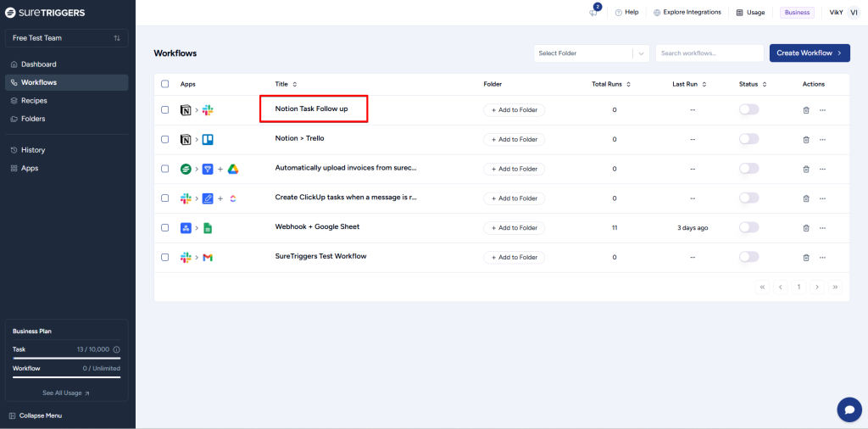Open the support chat bubble
Viewport: 868px width, 429px height.
pyautogui.click(x=849, y=409)
